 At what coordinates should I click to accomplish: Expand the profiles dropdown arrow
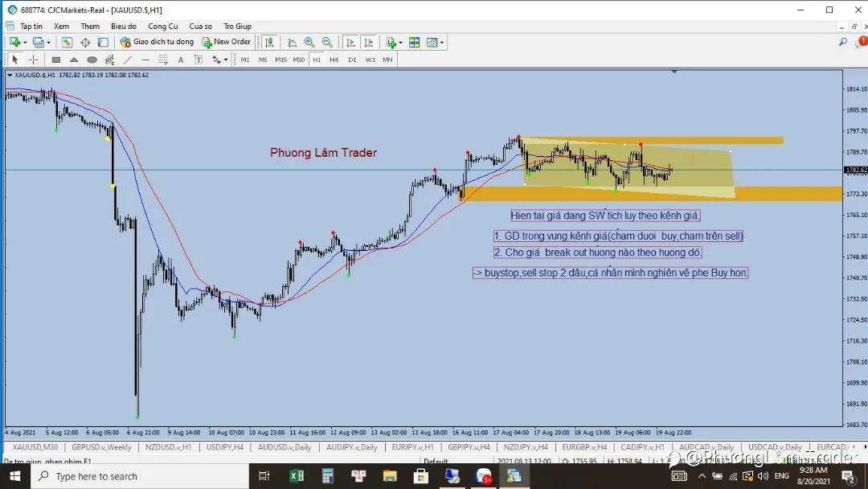click(49, 43)
